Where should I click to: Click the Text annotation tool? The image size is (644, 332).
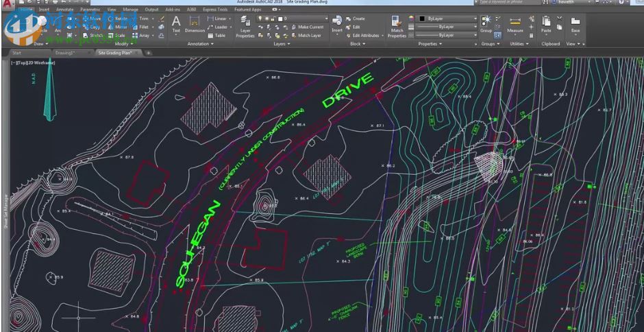176,24
